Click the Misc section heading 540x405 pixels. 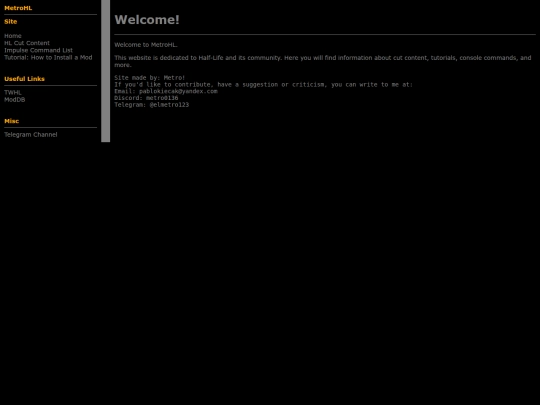pos(11,121)
